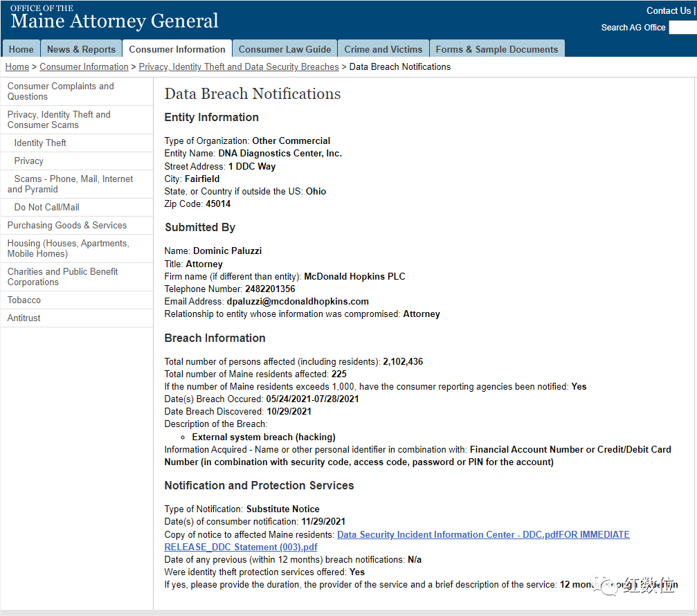
Task: Click Maine residents affected value 225
Action: point(339,374)
